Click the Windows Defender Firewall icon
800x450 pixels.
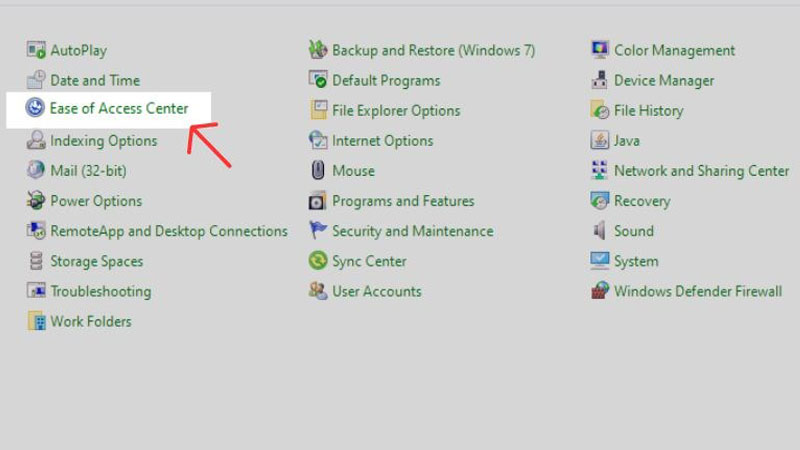click(x=600, y=292)
